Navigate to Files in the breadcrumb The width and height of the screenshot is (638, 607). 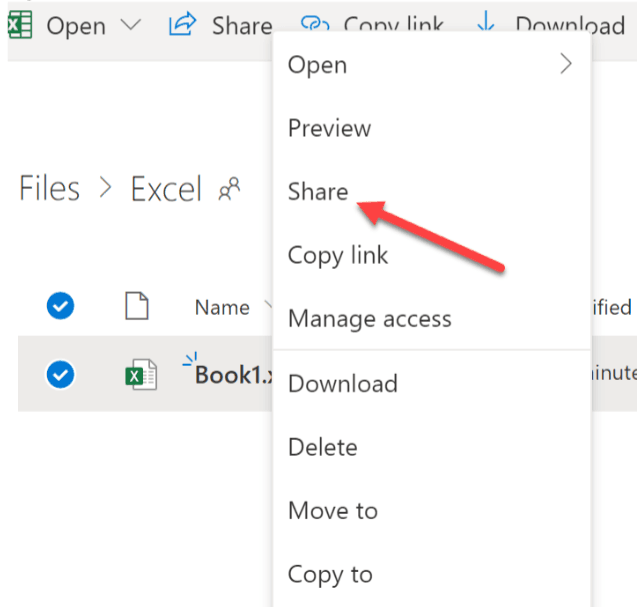pos(49,189)
